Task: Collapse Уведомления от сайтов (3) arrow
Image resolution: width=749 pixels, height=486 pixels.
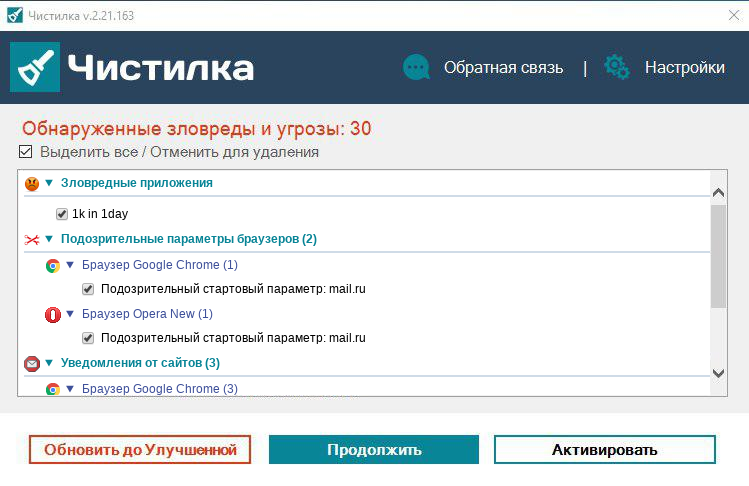Action: 49,363
